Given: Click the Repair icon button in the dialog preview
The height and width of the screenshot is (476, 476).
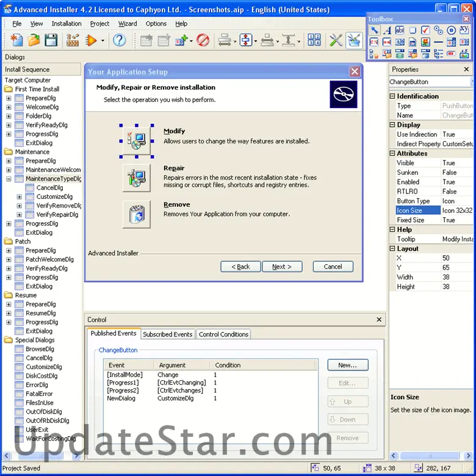Looking at the screenshot, I should pyautogui.click(x=136, y=178).
